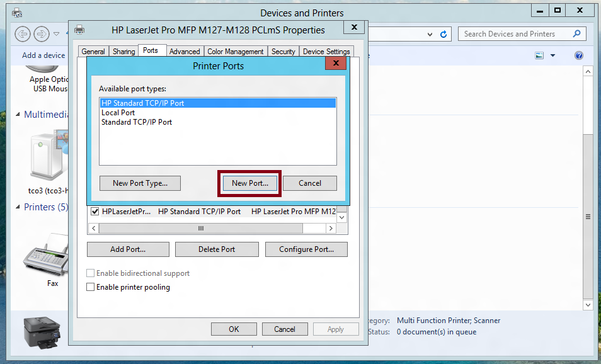Uncheck the HPLaserJetPr... port checkbox
Image resolution: width=601 pixels, height=364 pixels.
pos(94,212)
